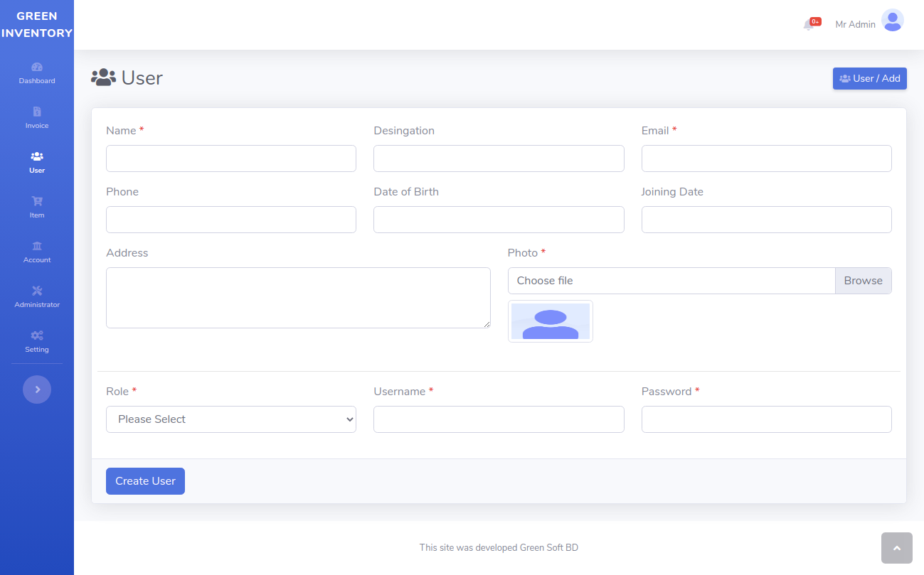924x575 pixels.
Task: Open the Role 'Please Select' dropdown
Action: [231, 419]
